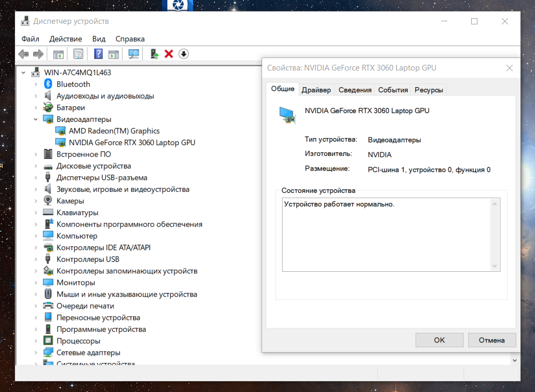Image resolution: width=535 pixels, height=392 pixels.
Task: Expand Диспетчеры USB-разъема node
Action: tap(36, 178)
